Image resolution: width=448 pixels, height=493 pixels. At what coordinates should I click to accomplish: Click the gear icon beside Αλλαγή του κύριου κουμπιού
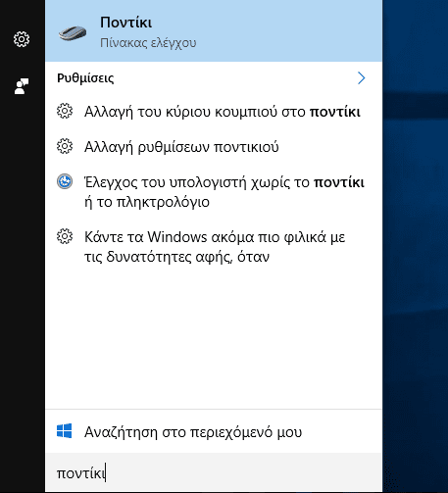[65, 111]
